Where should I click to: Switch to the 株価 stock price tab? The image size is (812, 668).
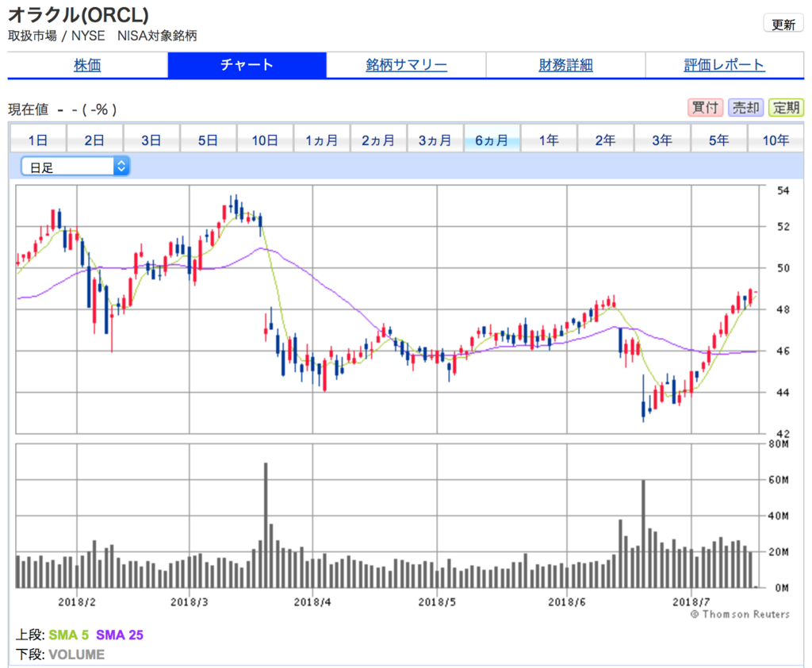click(86, 66)
